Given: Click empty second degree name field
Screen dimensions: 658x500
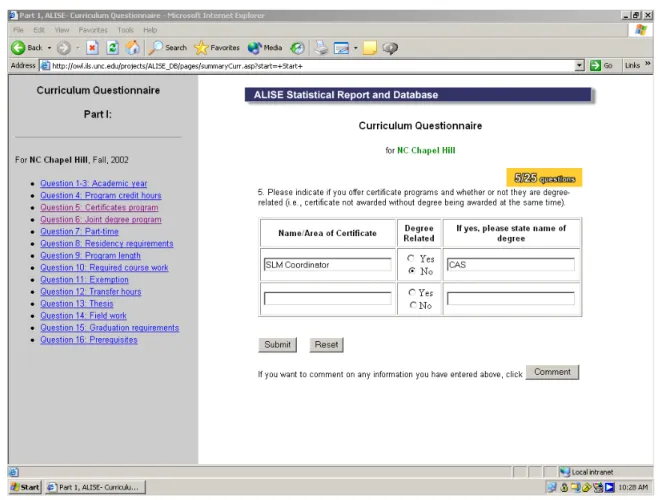Looking at the screenshot, I should click(x=511, y=298).
